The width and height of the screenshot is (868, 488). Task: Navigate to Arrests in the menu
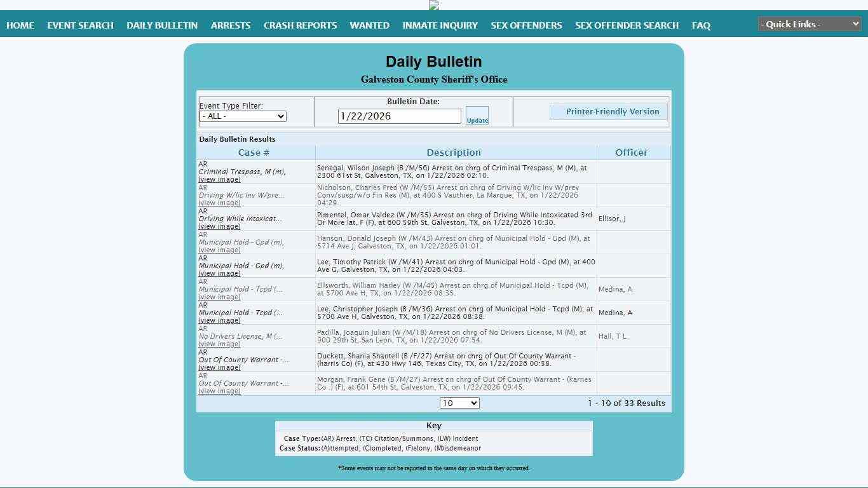(x=231, y=25)
